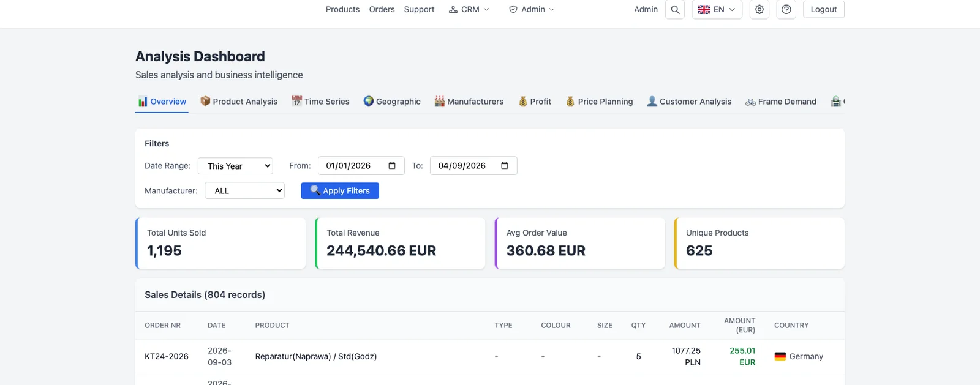Switch to the Customer Analysis tab
The width and height of the screenshot is (980, 385).
coord(690,102)
